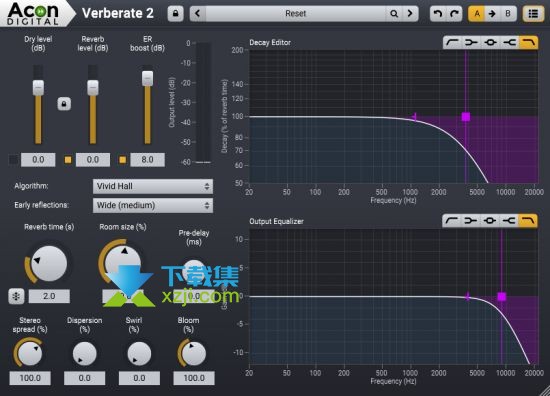Click the ER boost slider handle

pos(147,78)
